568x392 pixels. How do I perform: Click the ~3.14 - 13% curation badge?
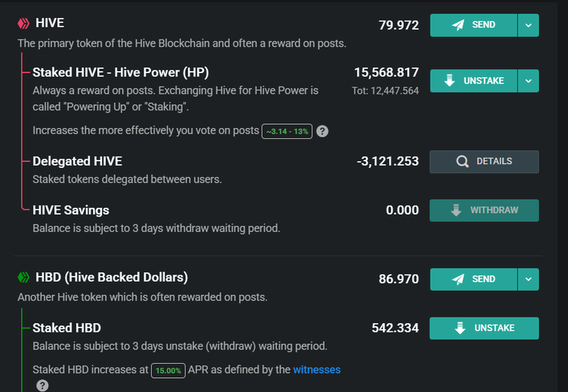pyautogui.click(x=287, y=131)
